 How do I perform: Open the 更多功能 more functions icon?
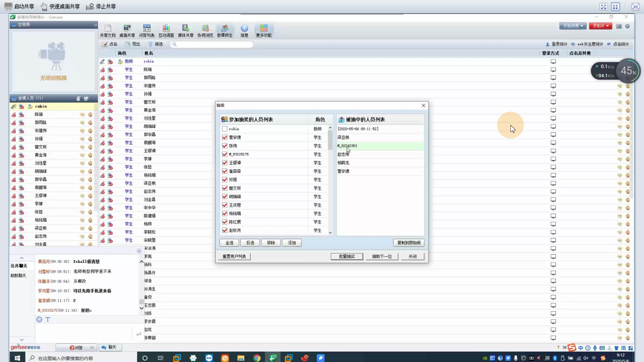click(264, 31)
